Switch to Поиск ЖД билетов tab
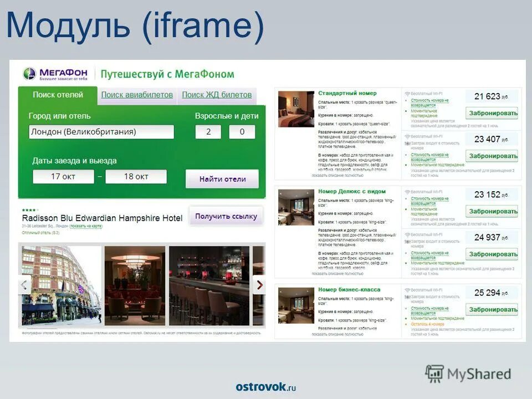The width and height of the screenshot is (532, 399). [x=217, y=95]
